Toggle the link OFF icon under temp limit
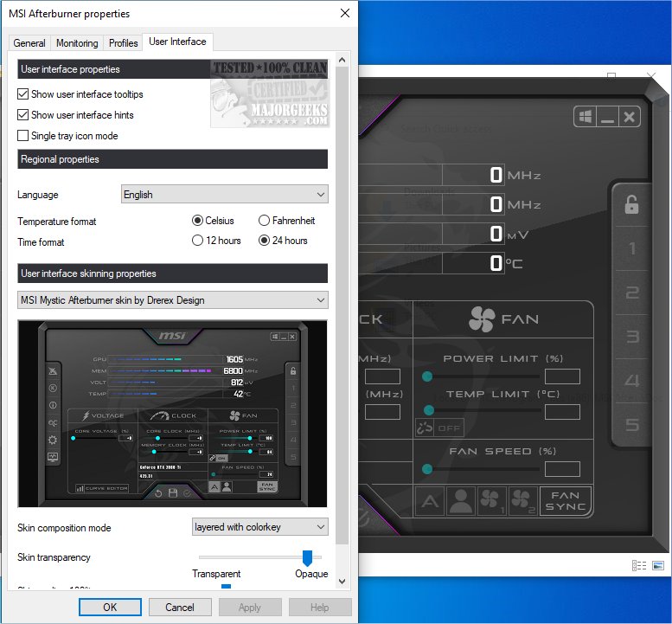This screenshot has width=672, height=624. (439, 428)
